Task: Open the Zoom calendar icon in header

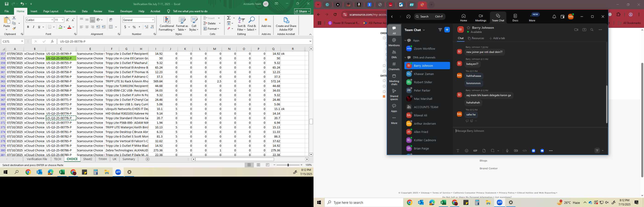Action: tap(563, 17)
